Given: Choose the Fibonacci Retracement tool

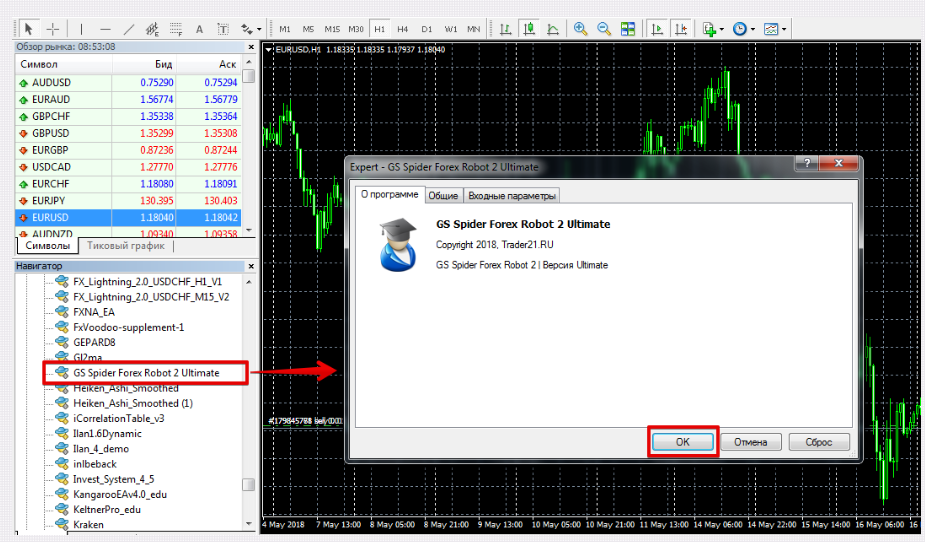Looking at the screenshot, I should [176, 29].
